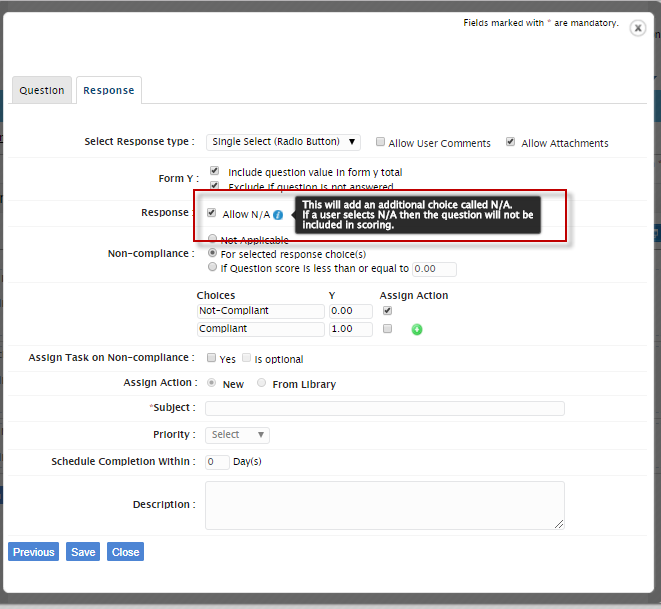Viewport: 661px width, 609px height.
Task: Select If Question score is less than radio
Action: tap(212, 267)
